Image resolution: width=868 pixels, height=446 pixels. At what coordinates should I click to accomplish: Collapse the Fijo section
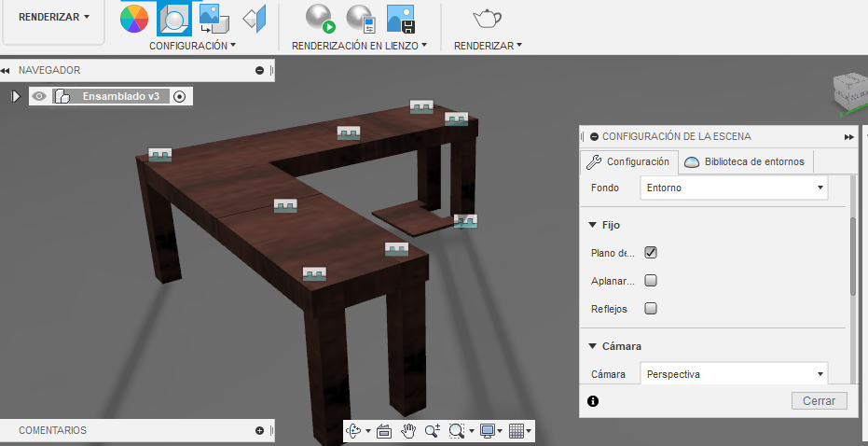[x=592, y=225]
